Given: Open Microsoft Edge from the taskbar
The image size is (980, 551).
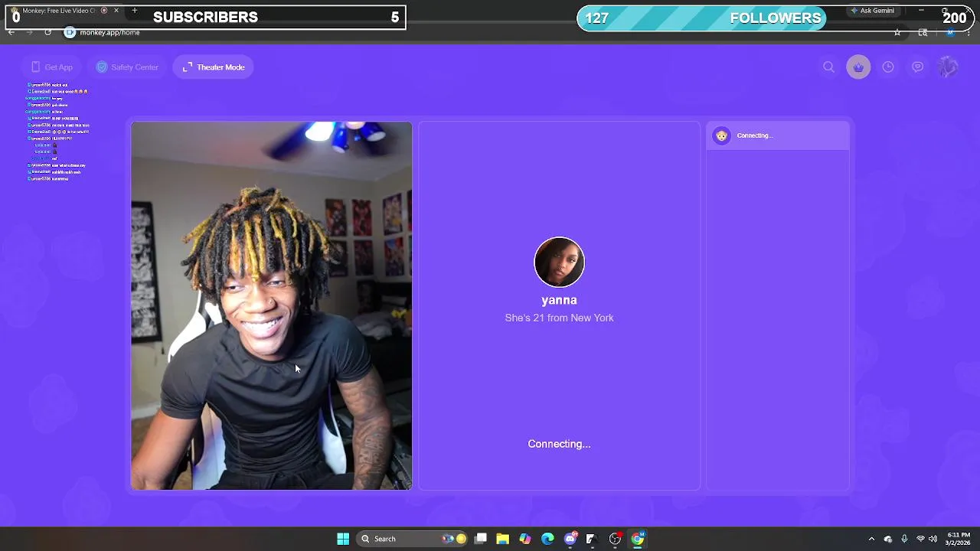Looking at the screenshot, I should pos(547,539).
